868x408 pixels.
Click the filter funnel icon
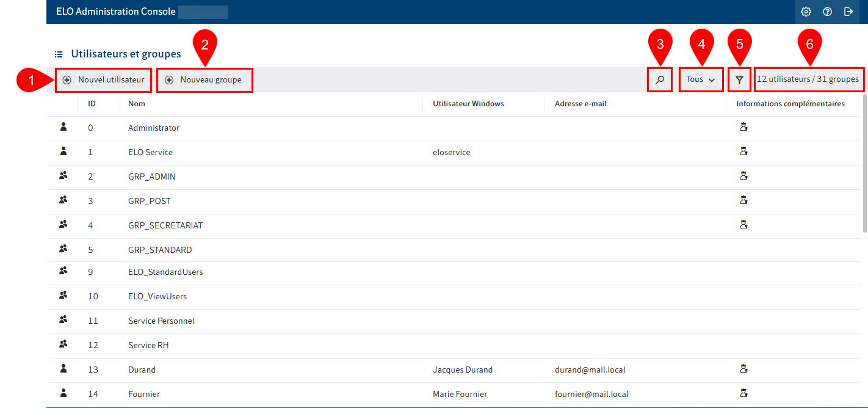tap(739, 79)
